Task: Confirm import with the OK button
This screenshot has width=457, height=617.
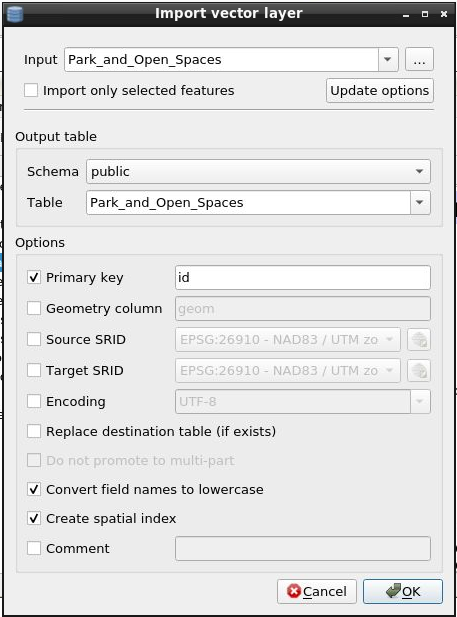Action: (403, 591)
